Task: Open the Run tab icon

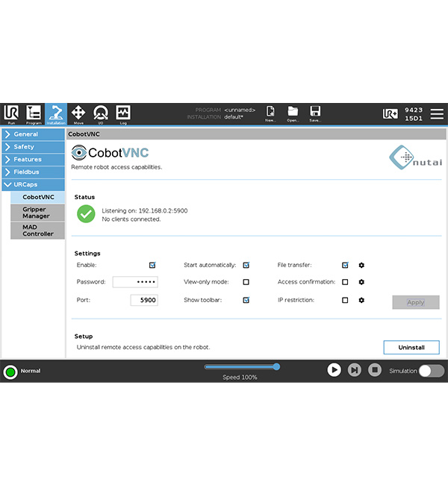Action: 11,114
